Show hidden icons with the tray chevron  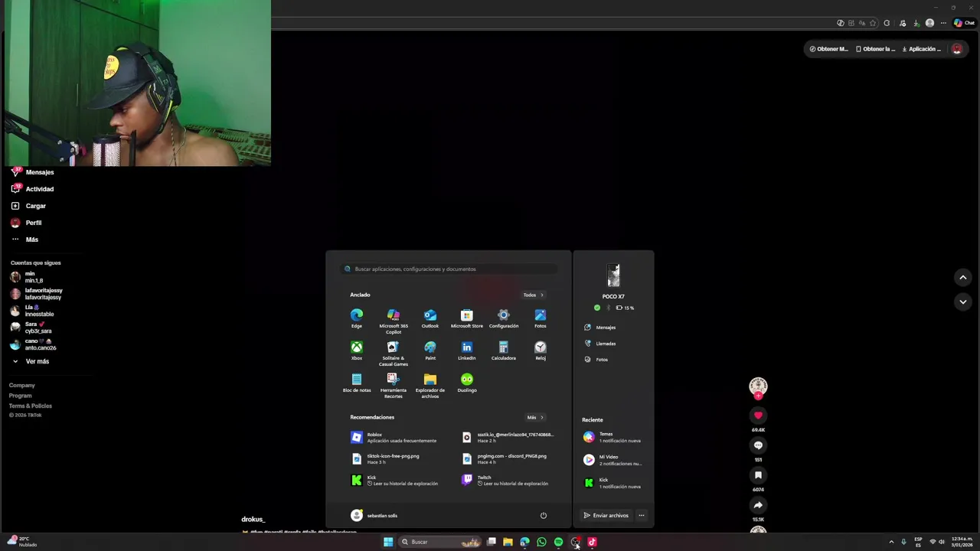(891, 542)
